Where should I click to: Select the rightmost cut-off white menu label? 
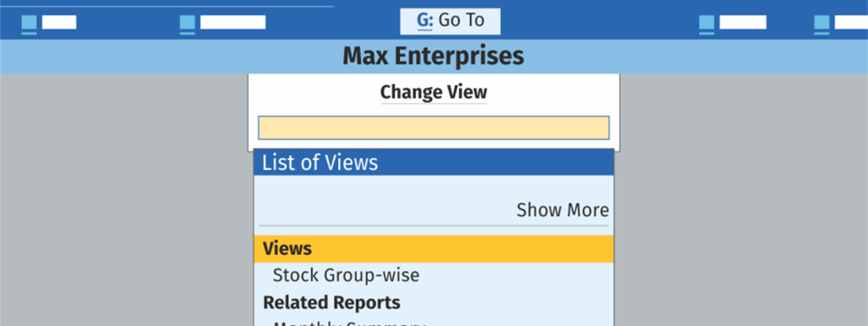[851, 22]
